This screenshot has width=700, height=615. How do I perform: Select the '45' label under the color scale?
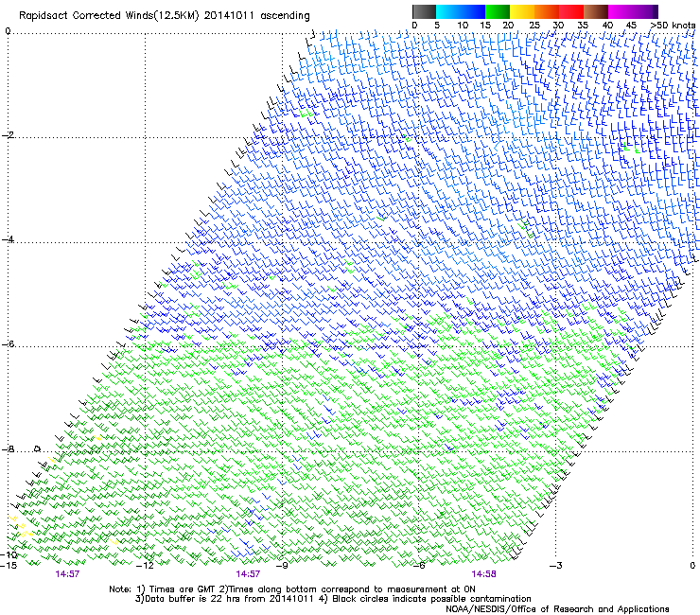click(x=631, y=26)
